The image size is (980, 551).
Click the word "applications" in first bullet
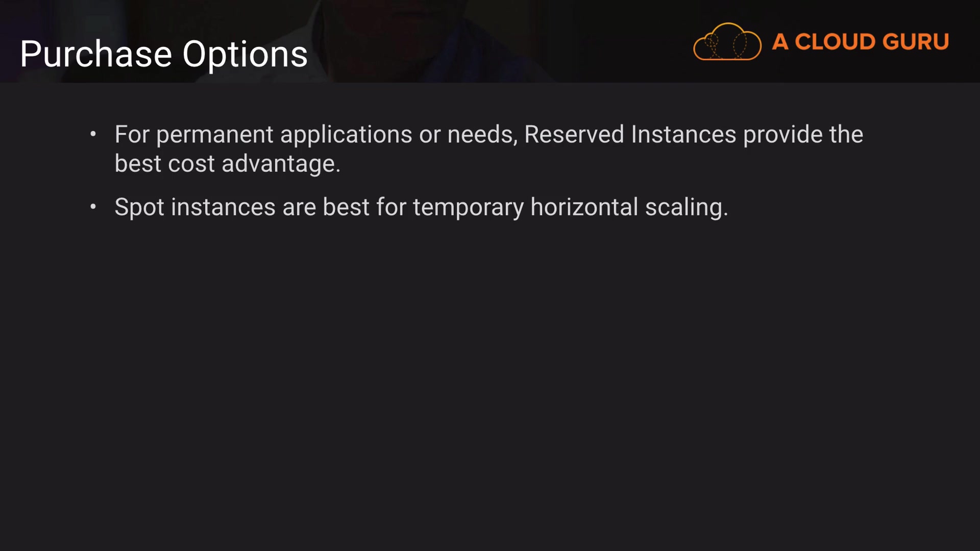pos(346,135)
